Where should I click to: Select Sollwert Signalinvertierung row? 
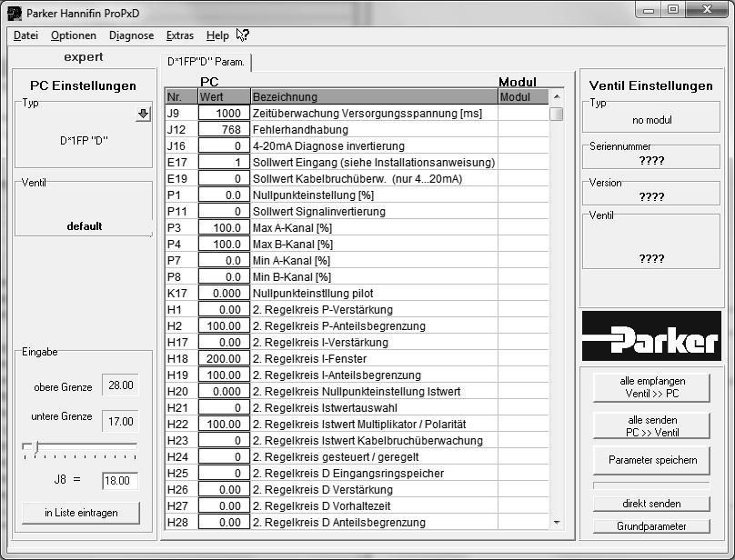point(357,211)
